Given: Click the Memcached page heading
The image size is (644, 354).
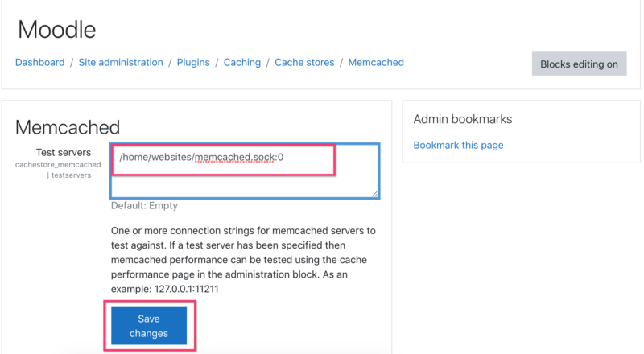Looking at the screenshot, I should tap(68, 127).
